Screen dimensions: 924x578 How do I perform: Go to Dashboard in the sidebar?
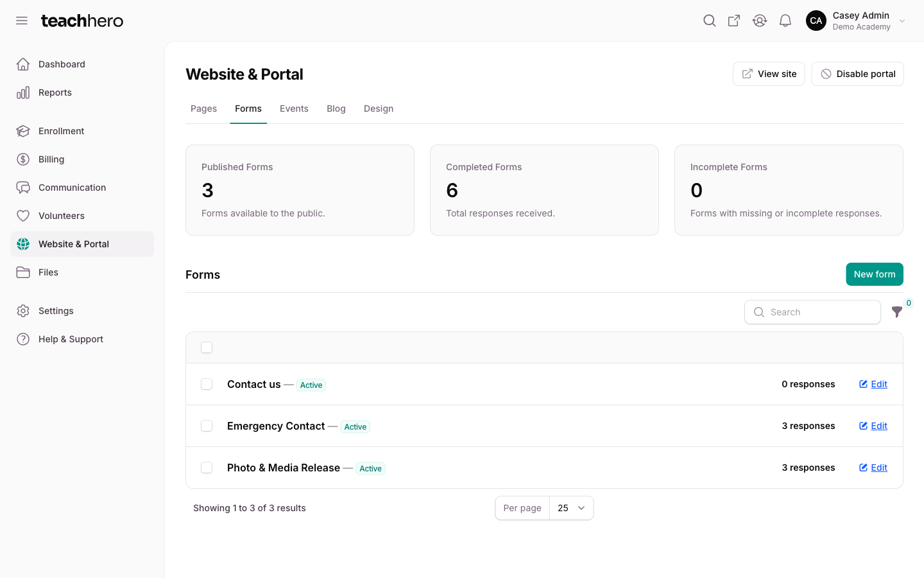point(82,64)
